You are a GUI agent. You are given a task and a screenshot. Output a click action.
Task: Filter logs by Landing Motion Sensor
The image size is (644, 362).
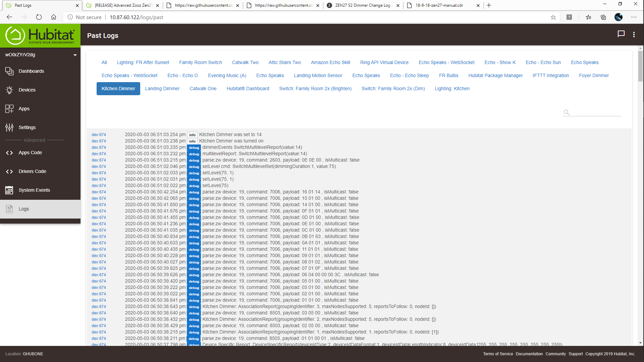(318, 75)
